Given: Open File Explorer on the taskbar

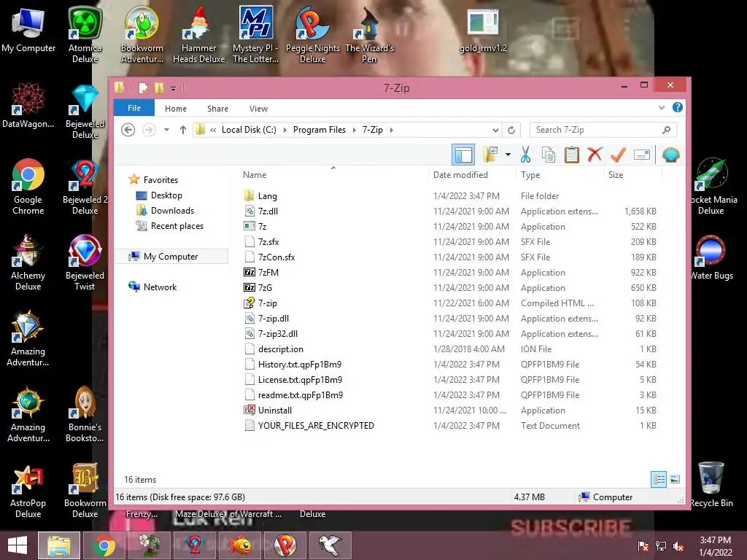Looking at the screenshot, I should click(58, 545).
